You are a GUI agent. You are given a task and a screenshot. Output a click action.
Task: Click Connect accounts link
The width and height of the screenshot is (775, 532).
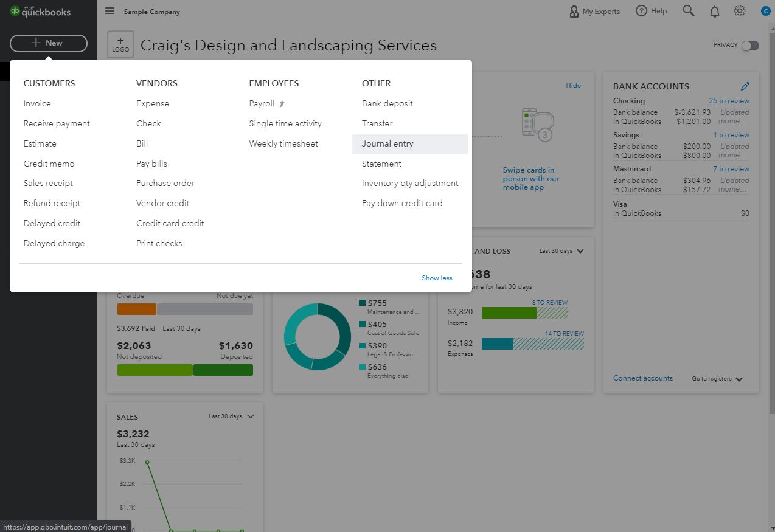(643, 378)
